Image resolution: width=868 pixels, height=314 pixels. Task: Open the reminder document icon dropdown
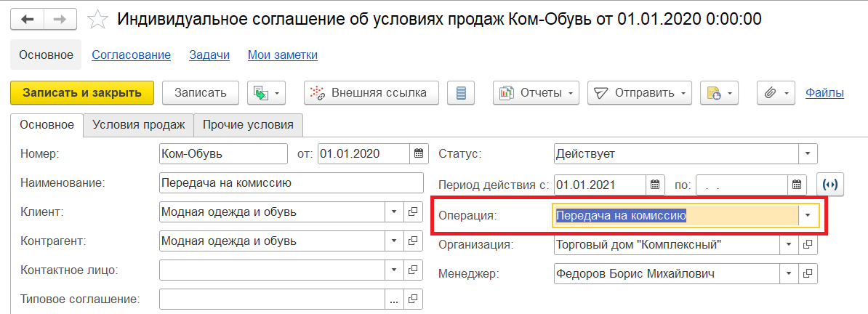pos(719,93)
